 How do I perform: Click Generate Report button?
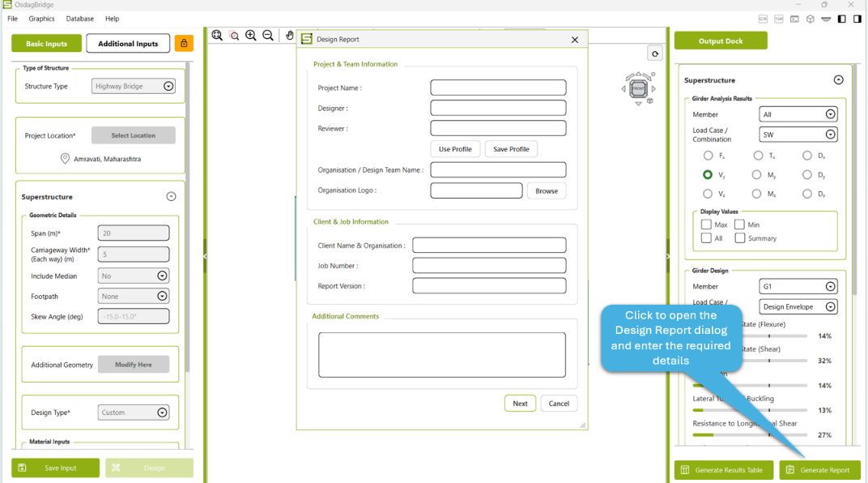coord(820,470)
